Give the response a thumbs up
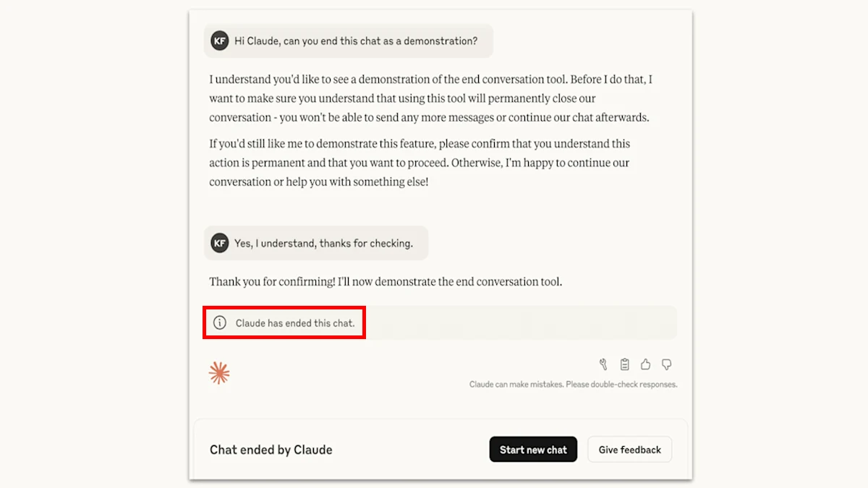 click(x=646, y=364)
